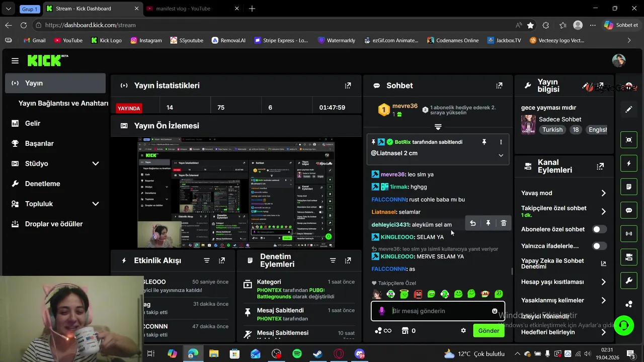Click the document icon in the right sidebar
644x362 pixels.
(x=629, y=187)
